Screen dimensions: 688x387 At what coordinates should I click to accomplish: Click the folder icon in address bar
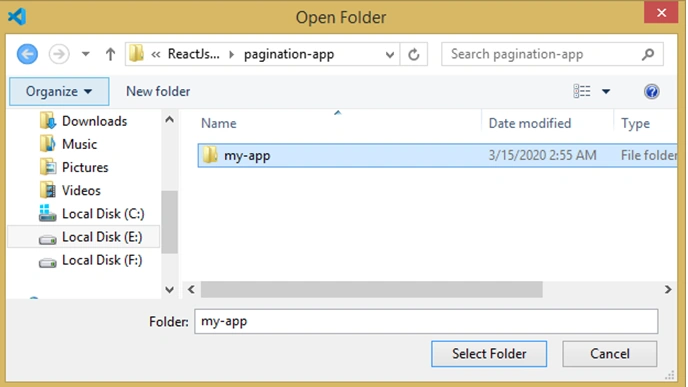136,54
